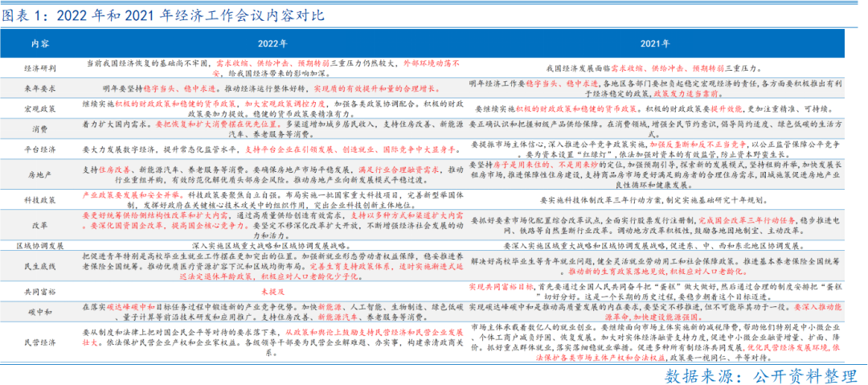Select the 区域协调发展 row label
Image resolution: width=868 pixels, height=385 pixels.
tap(39, 244)
